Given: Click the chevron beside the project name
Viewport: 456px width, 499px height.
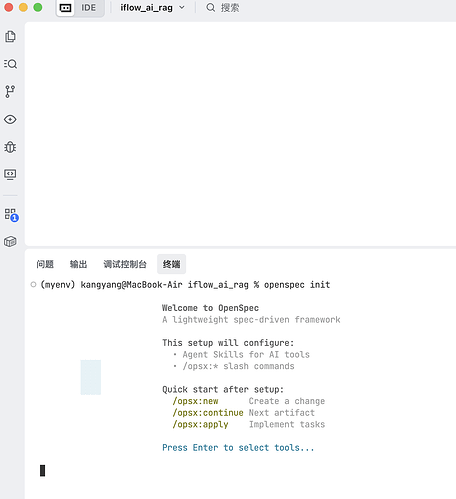Looking at the screenshot, I should pos(182,8).
